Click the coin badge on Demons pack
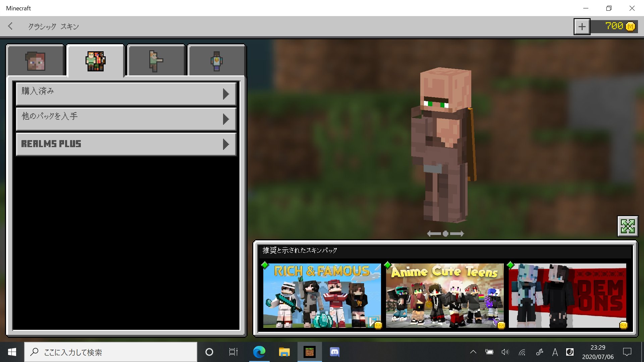Screen dimensions: 644x362 624,325
